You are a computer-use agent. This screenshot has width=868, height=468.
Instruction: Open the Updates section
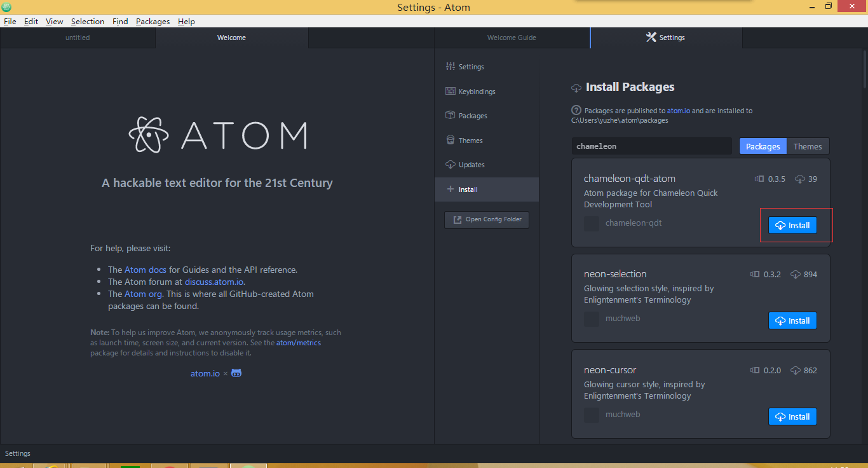[487, 165]
